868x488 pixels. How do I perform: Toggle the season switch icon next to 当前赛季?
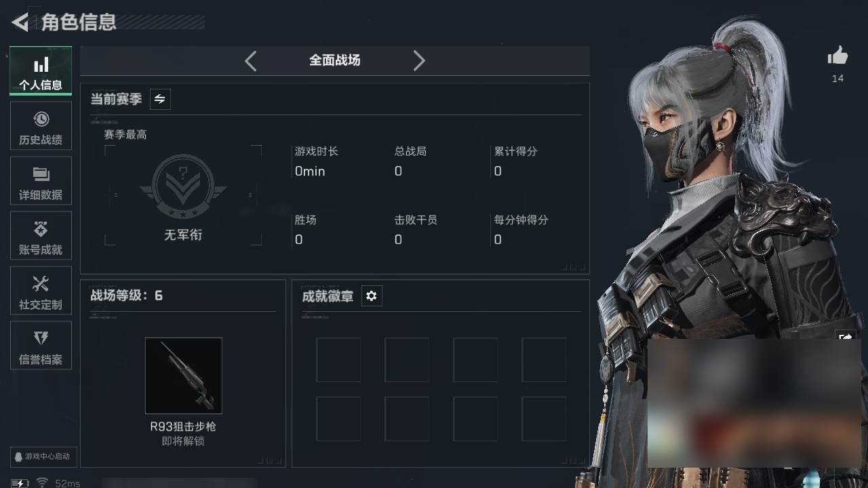[x=159, y=99]
